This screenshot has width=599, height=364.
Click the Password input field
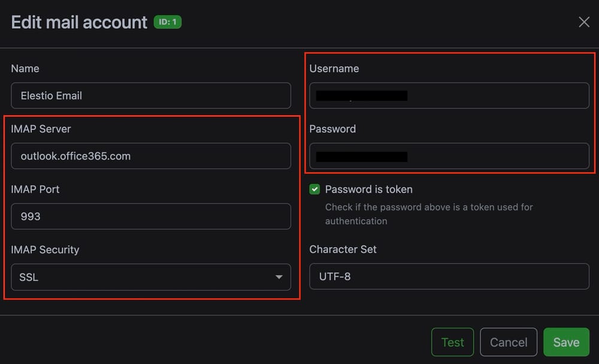pyautogui.click(x=449, y=156)
